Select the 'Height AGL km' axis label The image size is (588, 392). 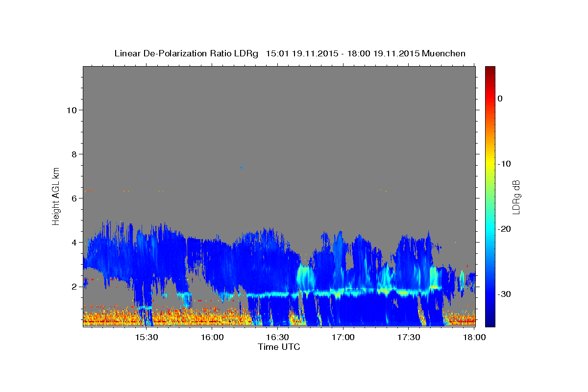[x=56, y=196]
